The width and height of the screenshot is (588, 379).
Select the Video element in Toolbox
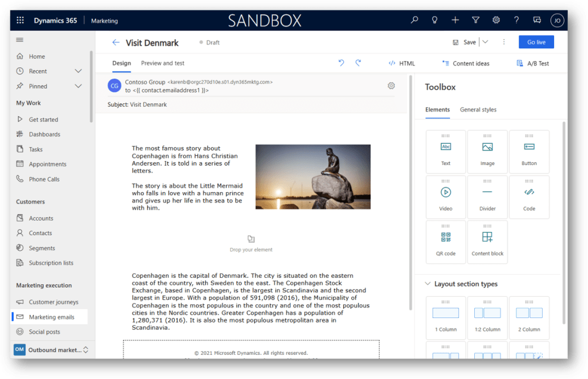[x=445, y=197]
